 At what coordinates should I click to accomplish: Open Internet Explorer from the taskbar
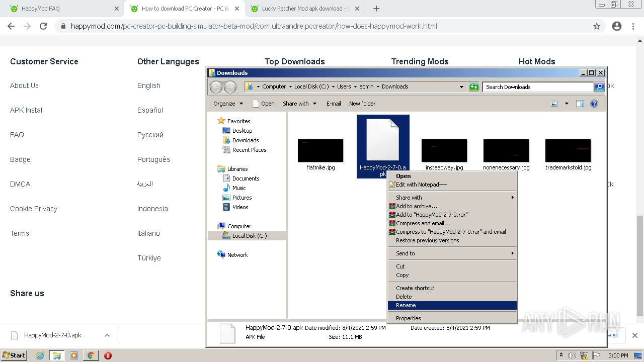pyautogui.click(x=40, y=355)
